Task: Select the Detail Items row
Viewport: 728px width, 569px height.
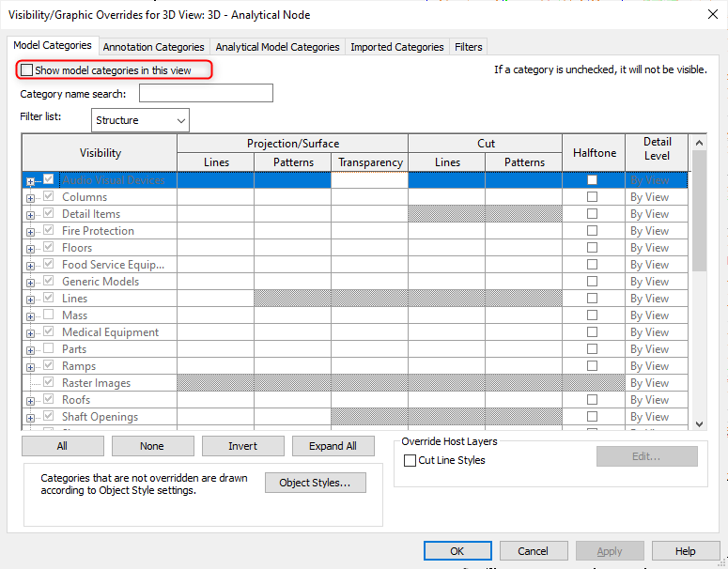Action: tap(91, 214)
